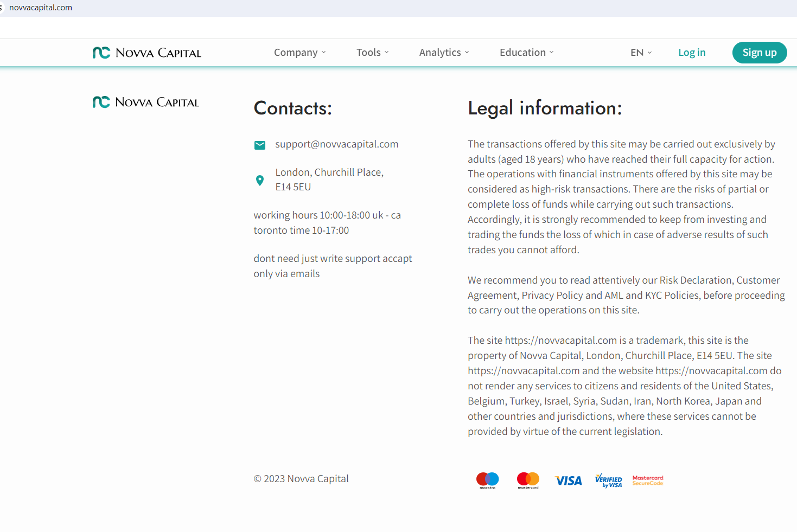Click the Contacts: heading
Screen dimensions: 797x532
pos(293,108)
